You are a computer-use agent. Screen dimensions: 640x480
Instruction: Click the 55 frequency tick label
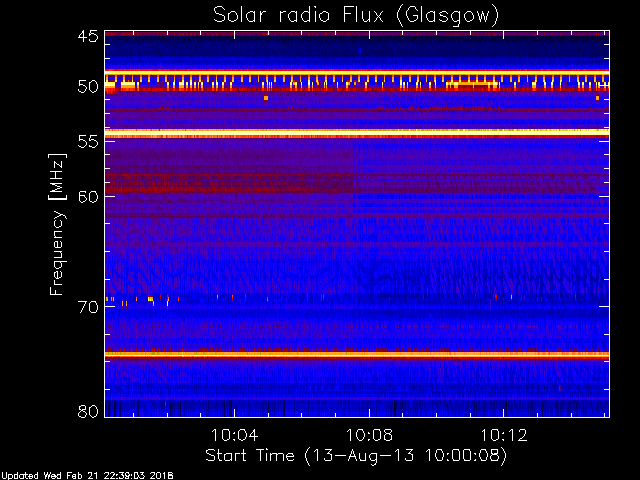coord(88,142)
